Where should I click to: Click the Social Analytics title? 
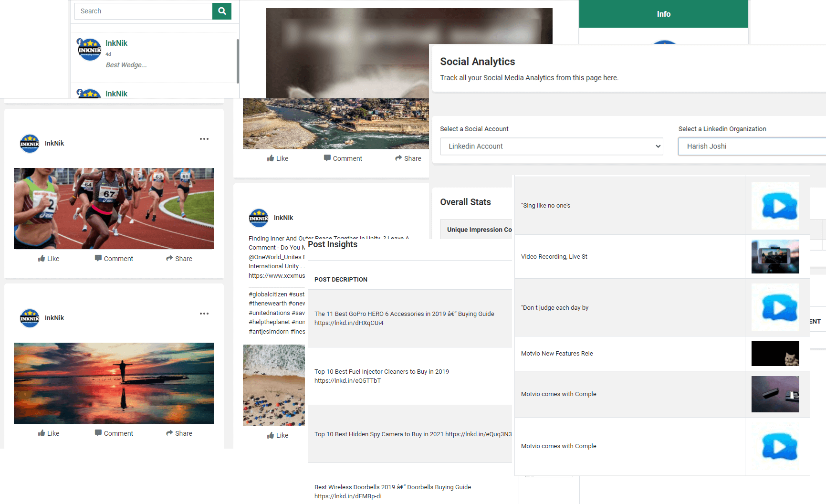pyautogui.click(x=477, y=62)
